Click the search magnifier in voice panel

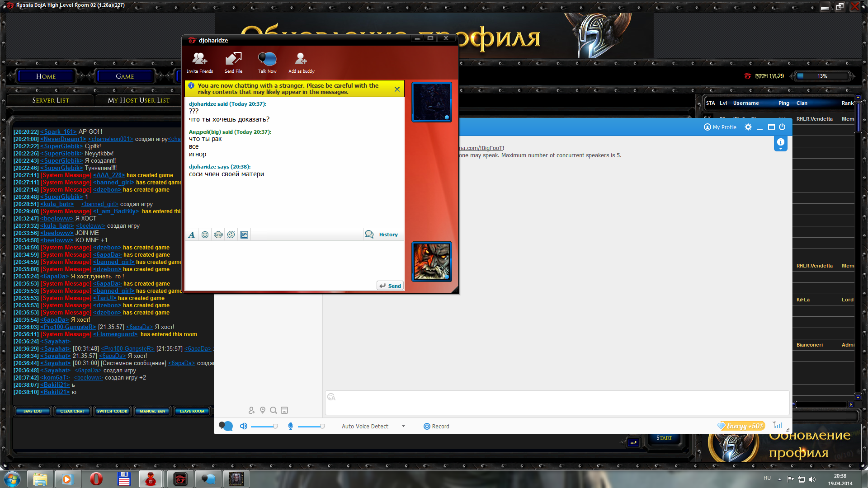[x=274, y=410]
